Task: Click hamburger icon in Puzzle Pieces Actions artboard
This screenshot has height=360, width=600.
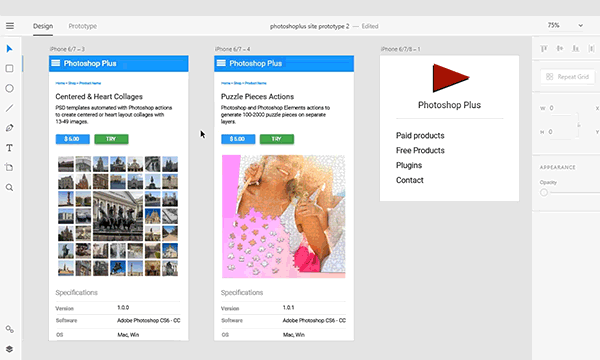Action: pyautogui.click(x=221, y=63)
